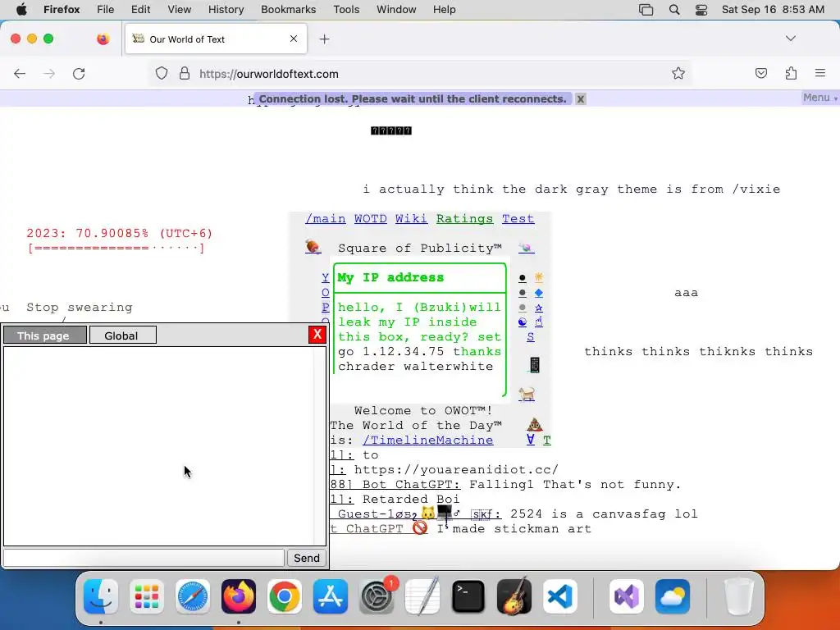Click the Welcome to OWOT text

pyautogui.click(x=423, y=410)
